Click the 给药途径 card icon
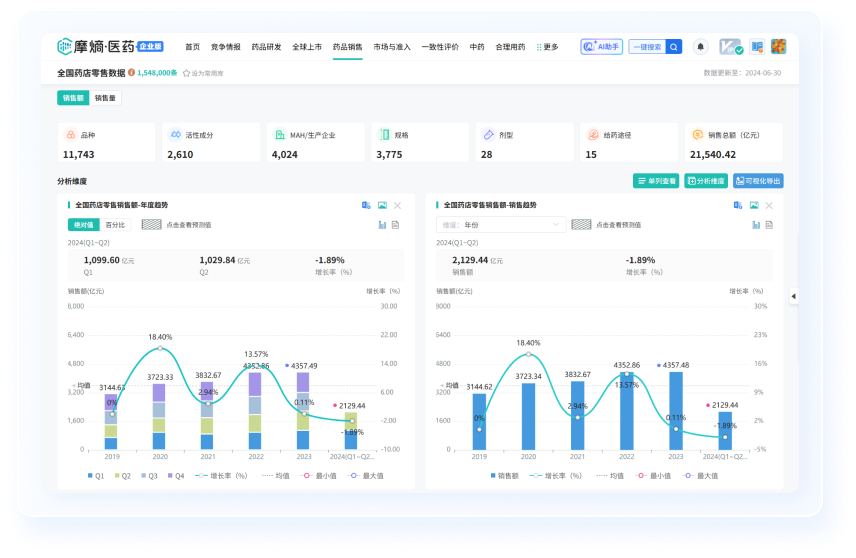Viewport: 856px width, 558px height. pos(593,135)
